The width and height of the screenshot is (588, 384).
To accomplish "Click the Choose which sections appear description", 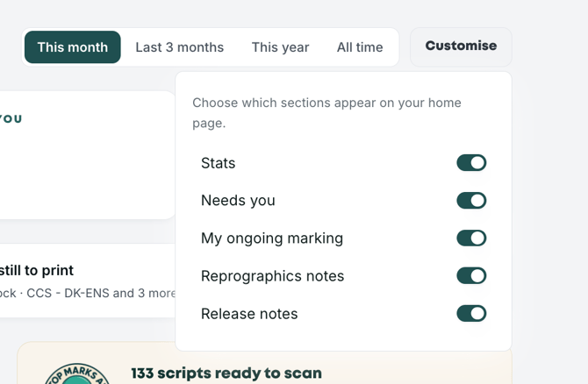I will pyautogui.click(x=326, y=113).
